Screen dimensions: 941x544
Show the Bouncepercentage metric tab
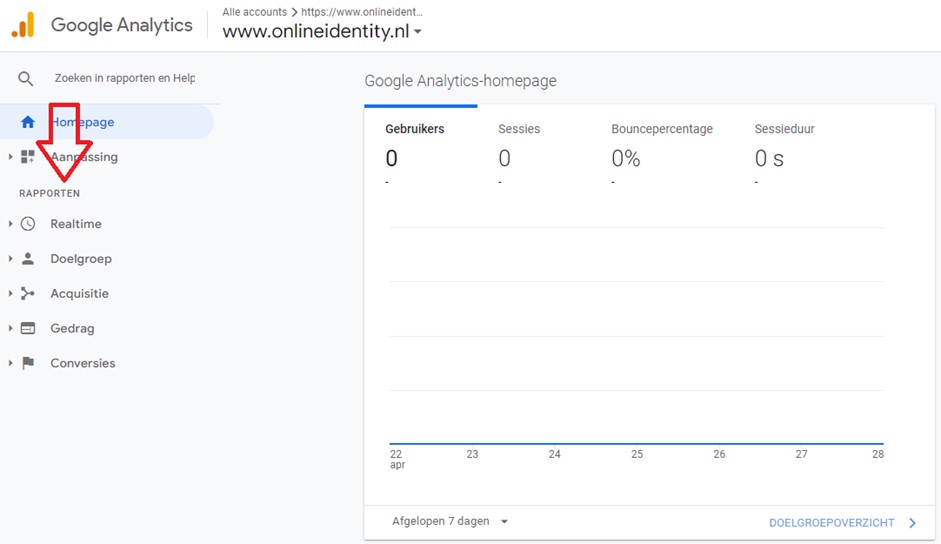[662, 129]
